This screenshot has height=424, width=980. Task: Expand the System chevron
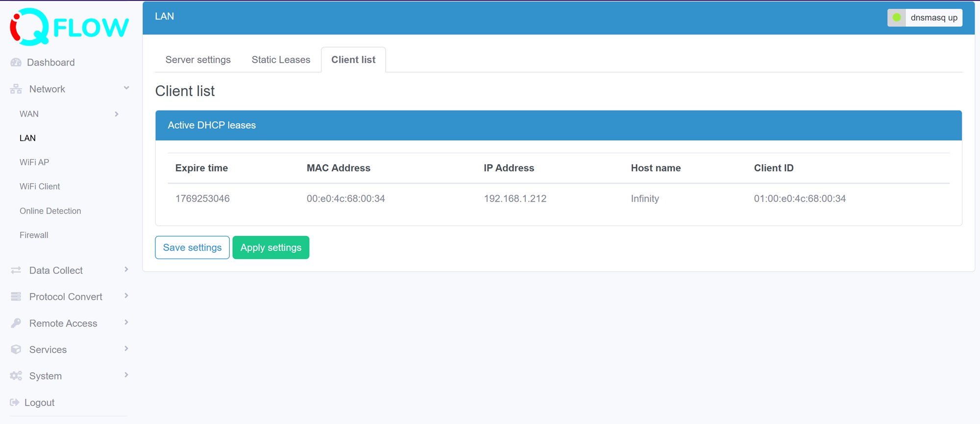tap(126, 375)
